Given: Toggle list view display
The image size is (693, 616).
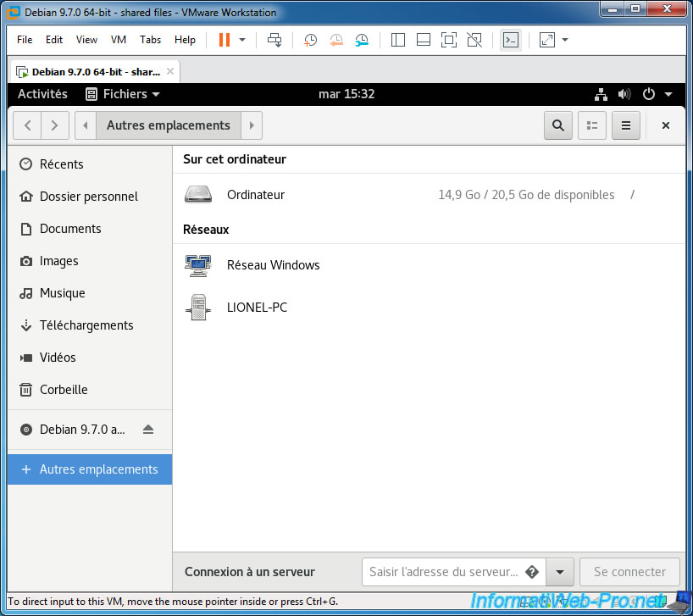Looking at the screenshot, I should 592,125.
